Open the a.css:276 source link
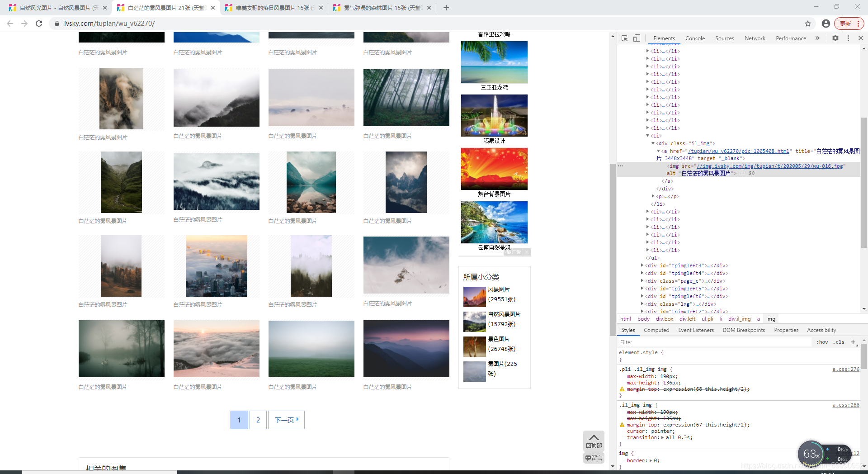Viewport: 868px width, 474px height. pos(846,370)
